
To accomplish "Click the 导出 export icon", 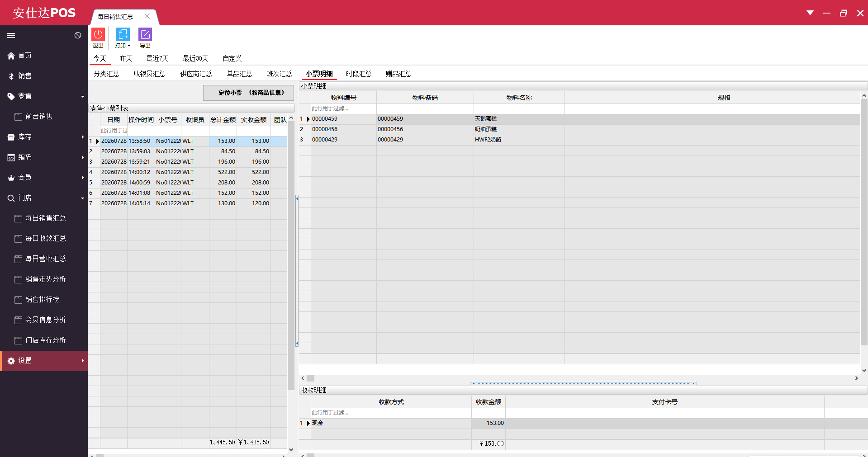I will click(145, 35).
